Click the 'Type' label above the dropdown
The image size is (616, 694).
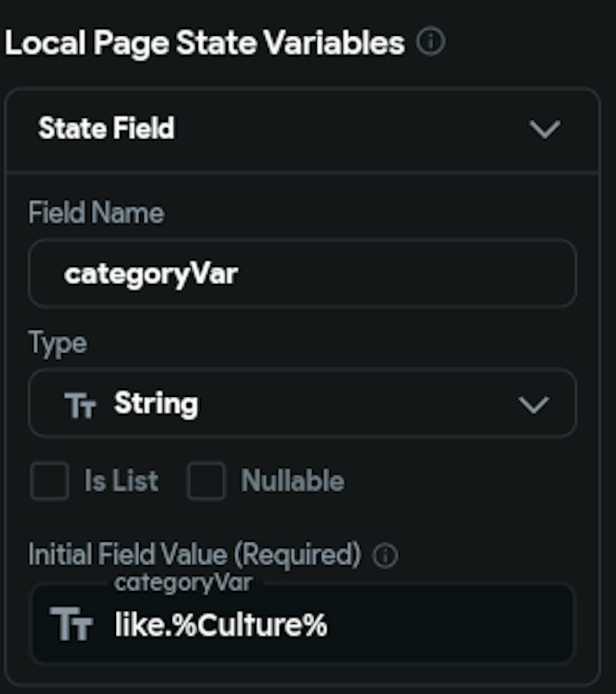point(57,343)
